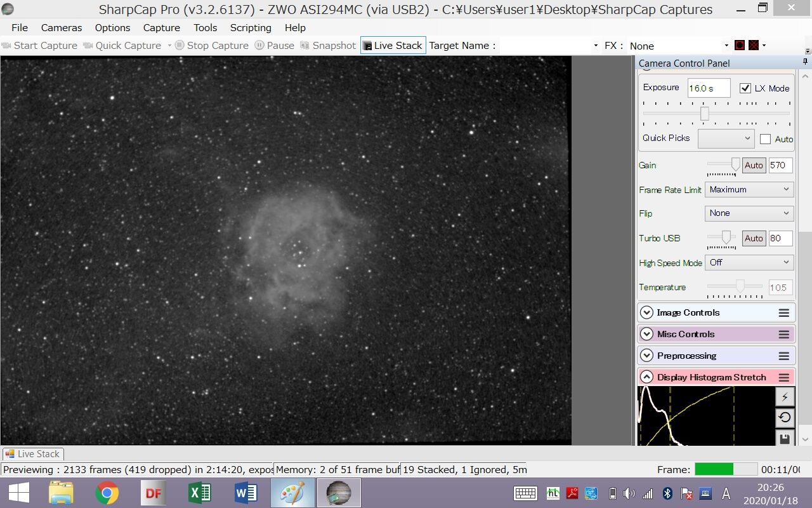Open Paint from the taskbar
This screenshot has height=508, width=812.
tap(292, 493)
